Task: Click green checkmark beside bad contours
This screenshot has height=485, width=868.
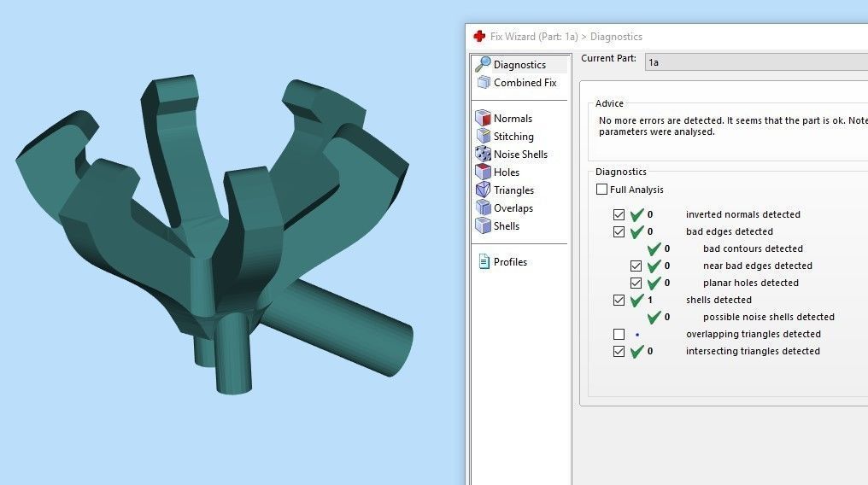Action: (654, 248)
